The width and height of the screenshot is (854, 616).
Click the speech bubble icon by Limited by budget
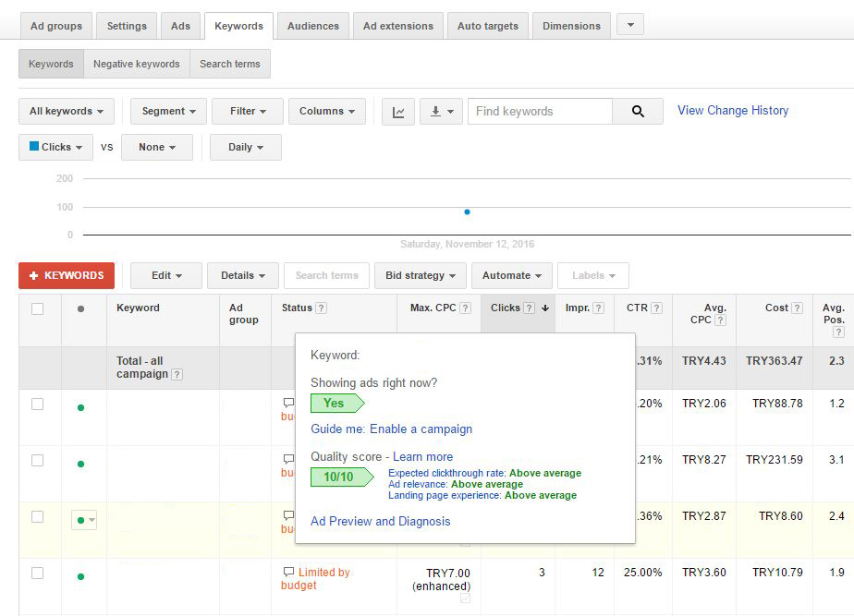[288, 573]
